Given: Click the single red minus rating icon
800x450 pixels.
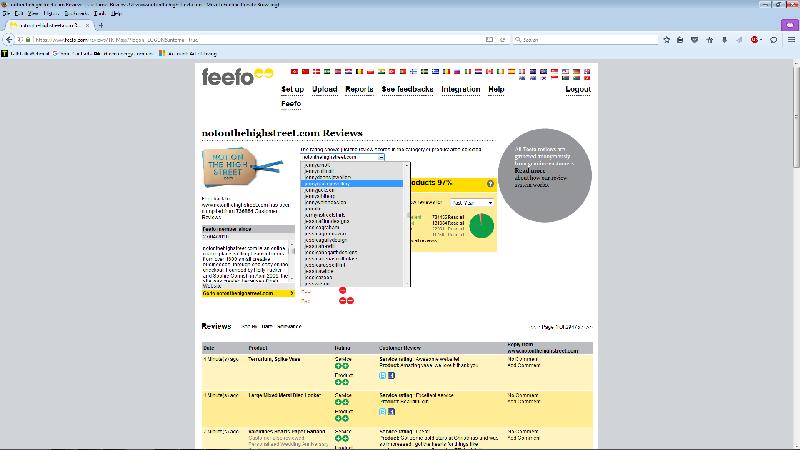Looking at the screenshot, I should pos(342,290).
